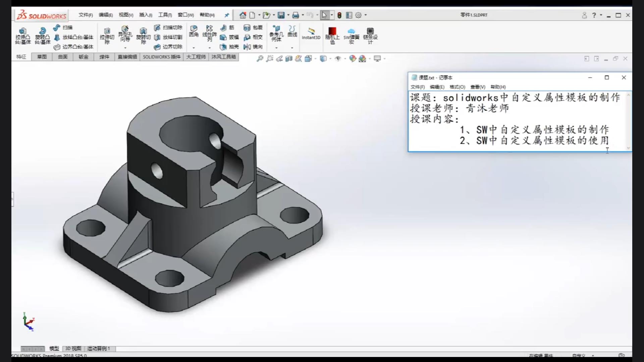Expand the Save dropdown arrow
Screen dimensions: 644x362
(x=288, y=15)
